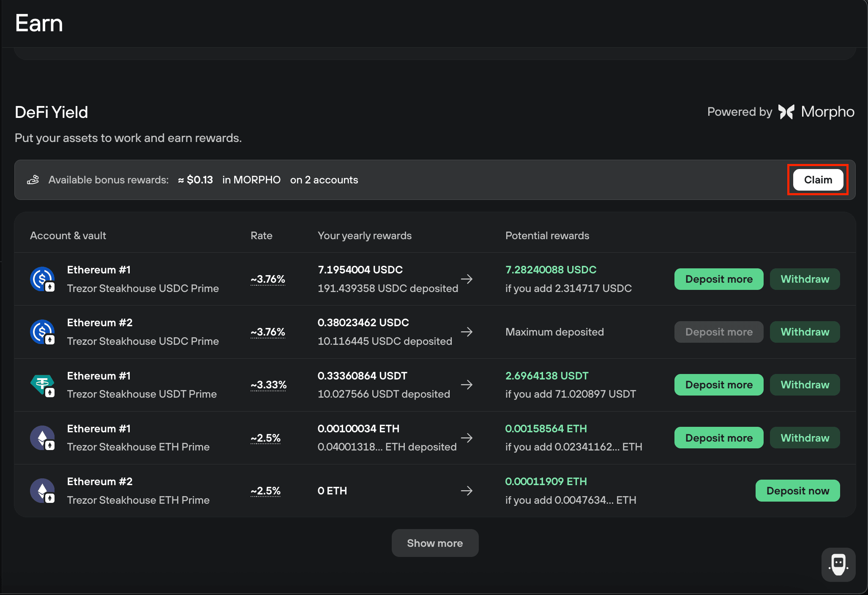Click the Potential rewards column header
This screenshot has width=868, height=595.
tap(547, 235)
